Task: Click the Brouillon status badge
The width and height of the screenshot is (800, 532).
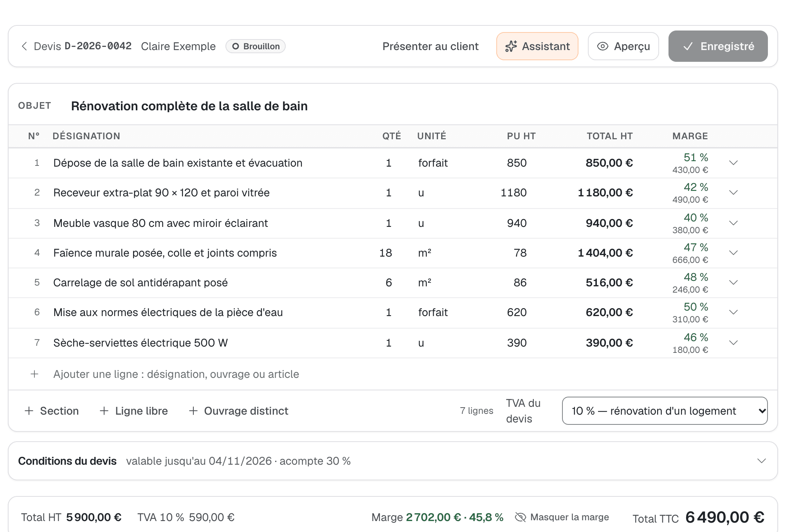Action: [255, 46]
